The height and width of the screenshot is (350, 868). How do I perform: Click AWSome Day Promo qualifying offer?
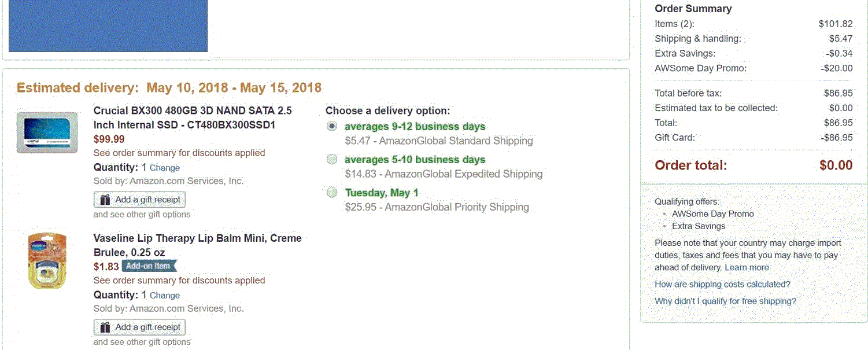(713, 213)
